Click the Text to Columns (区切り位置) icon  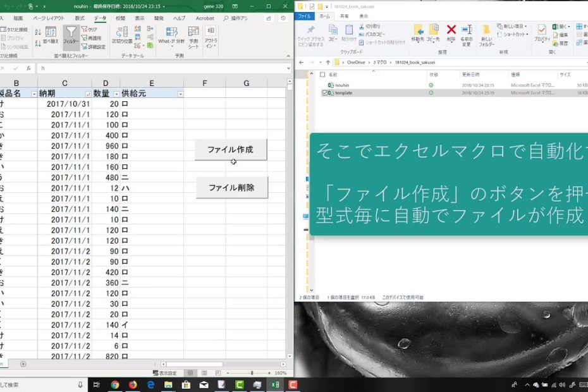point(122,35)
